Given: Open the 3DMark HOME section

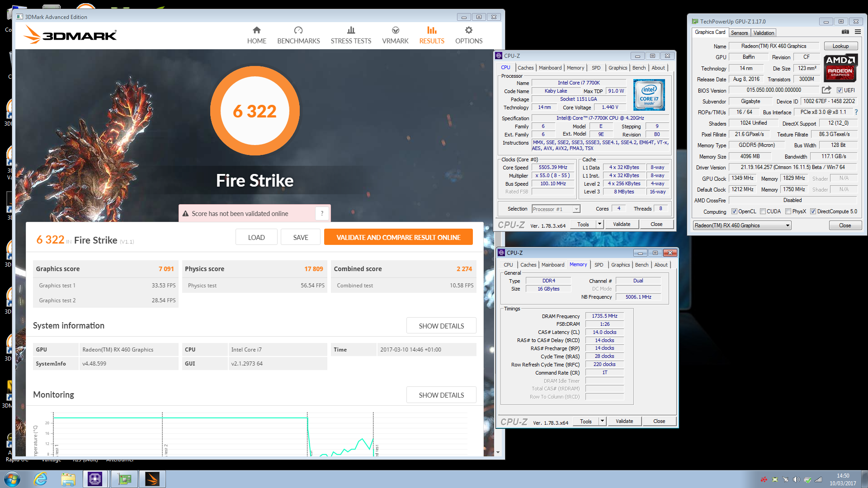Looking at the screenshot, I should click(256, 35).
